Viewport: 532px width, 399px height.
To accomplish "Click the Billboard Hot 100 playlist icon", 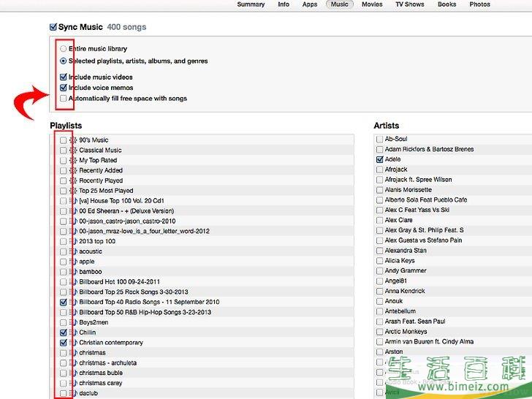I will pyautogui.click(x=73, y=282).
